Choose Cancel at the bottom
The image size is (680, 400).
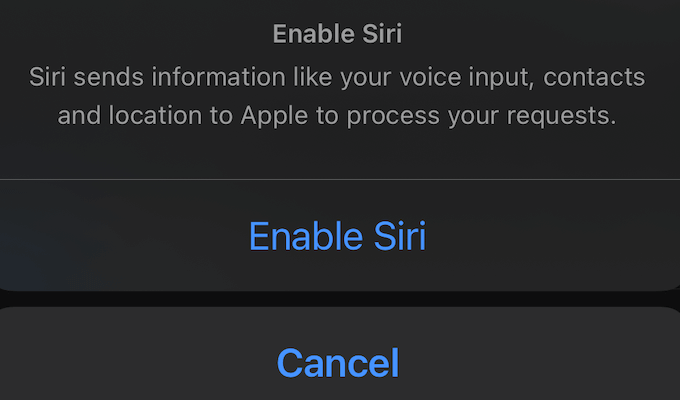pos(337,362)
